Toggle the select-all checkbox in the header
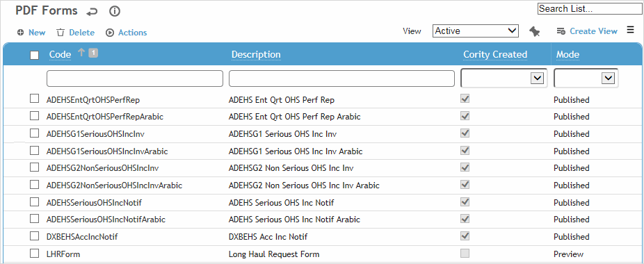The width and height of the screenshot is (644, 264). coord(35,55)
